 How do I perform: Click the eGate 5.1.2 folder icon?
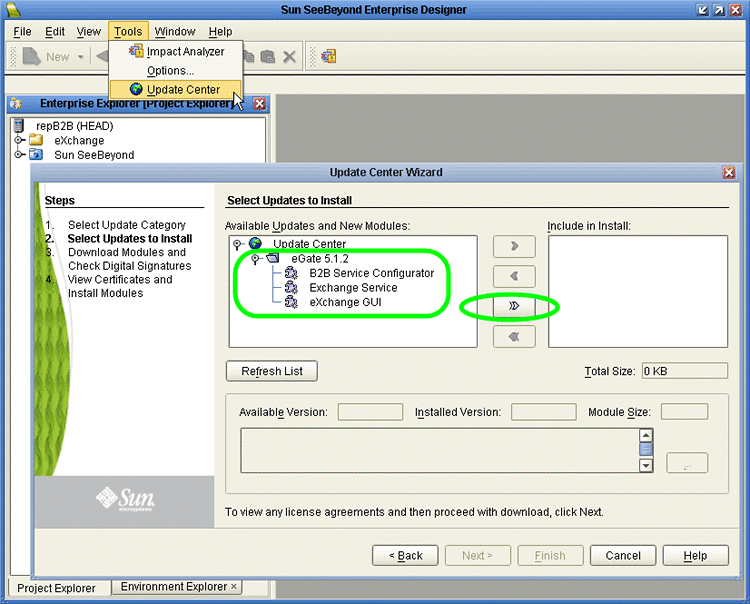273,258
